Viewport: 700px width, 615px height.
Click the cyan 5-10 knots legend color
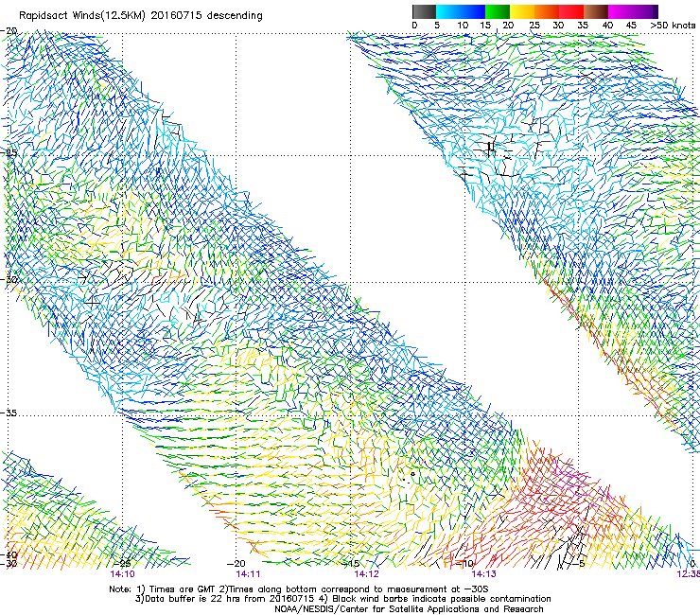448,11
